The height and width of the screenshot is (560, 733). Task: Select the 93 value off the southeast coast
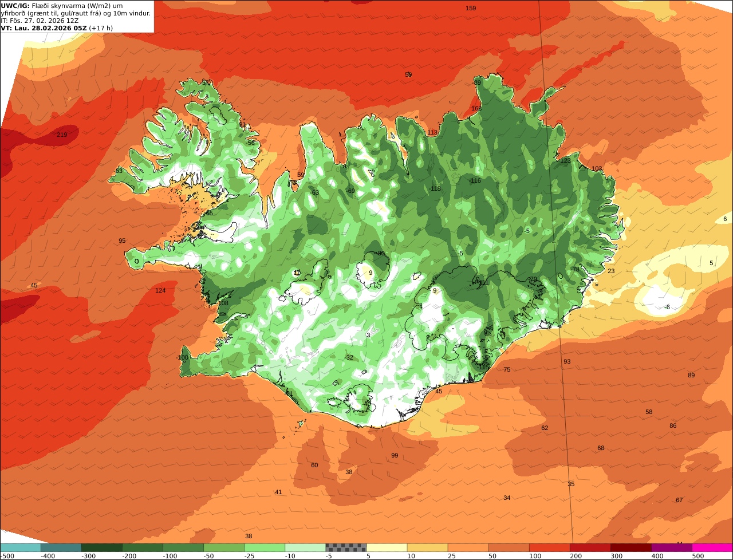[567, 361]
